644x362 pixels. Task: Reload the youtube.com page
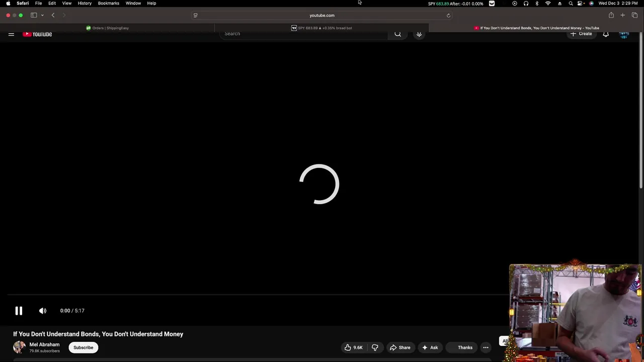click(x=448, y=15)
